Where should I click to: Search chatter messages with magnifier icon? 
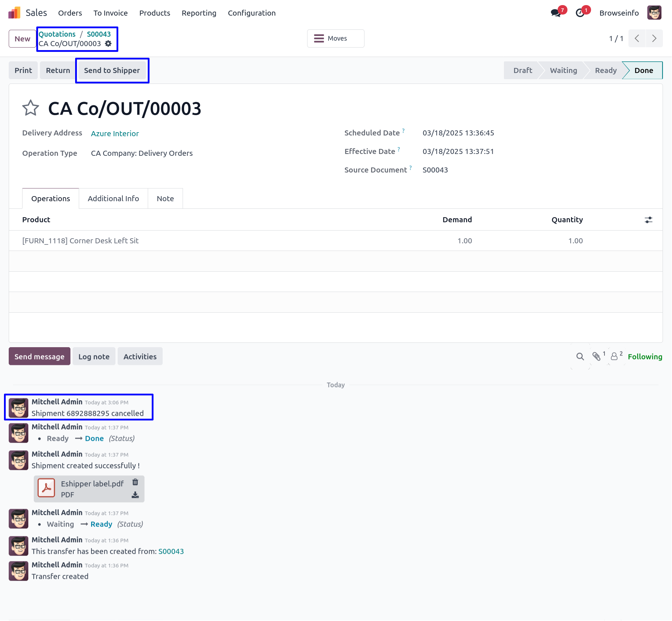(x=580, y=357)
